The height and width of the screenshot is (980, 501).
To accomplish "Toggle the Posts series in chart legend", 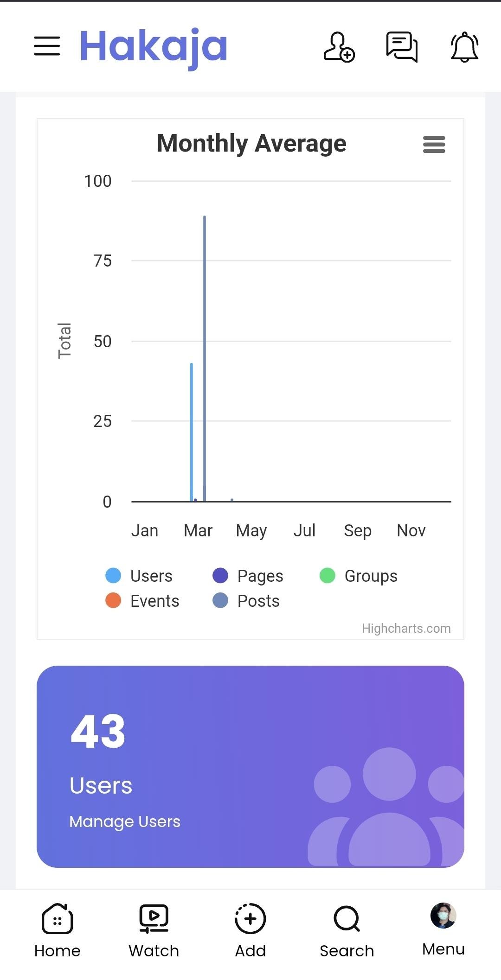I will (247, 601).
